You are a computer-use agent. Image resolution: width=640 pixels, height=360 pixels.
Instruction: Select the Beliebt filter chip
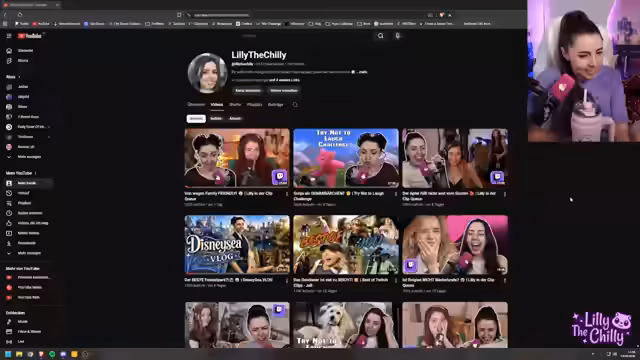pos(216,119)
